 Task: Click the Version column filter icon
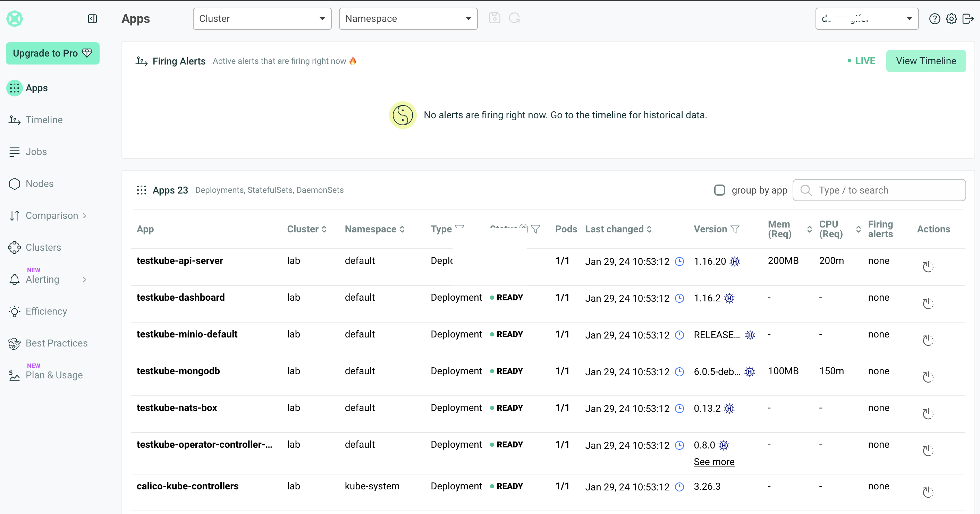(x=735, y=229)
